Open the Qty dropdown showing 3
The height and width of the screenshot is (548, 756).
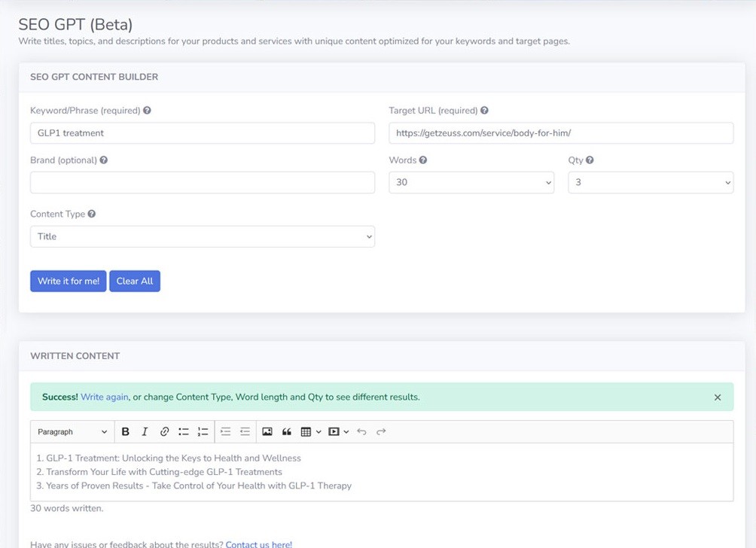click(x=651, y=183)
